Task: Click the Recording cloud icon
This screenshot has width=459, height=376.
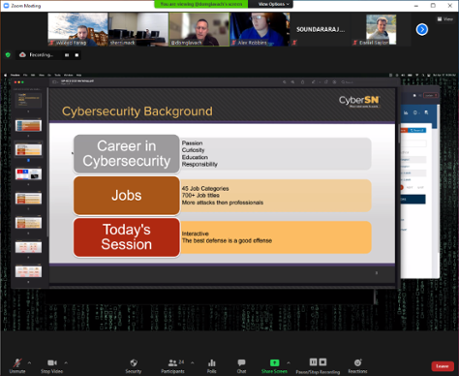Action: tap(22, 55)
